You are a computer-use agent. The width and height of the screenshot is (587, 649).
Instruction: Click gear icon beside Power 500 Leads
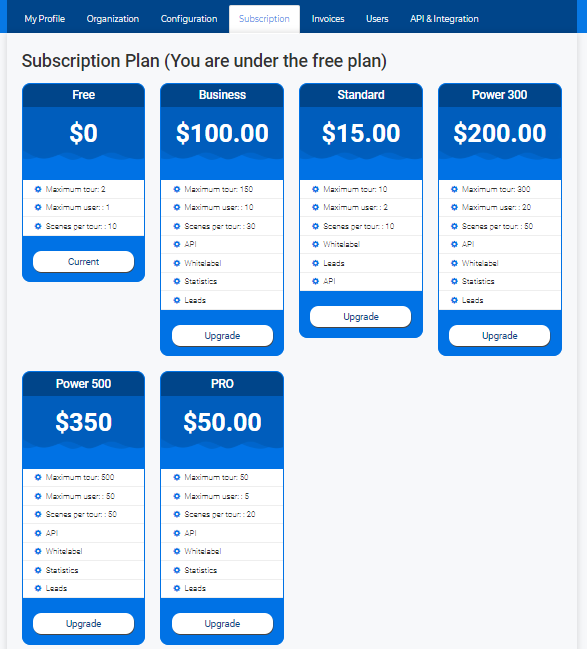pos(38,588)
